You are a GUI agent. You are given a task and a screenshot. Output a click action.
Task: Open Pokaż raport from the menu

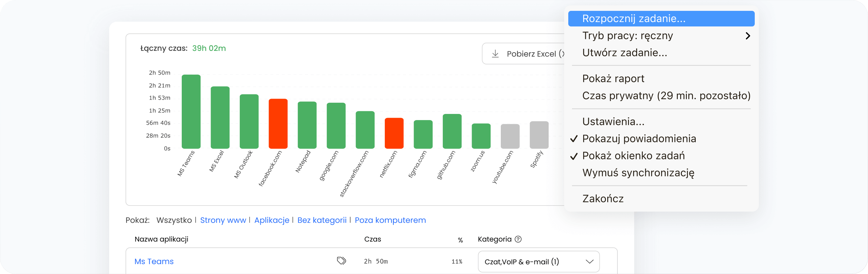click(613, 79)
